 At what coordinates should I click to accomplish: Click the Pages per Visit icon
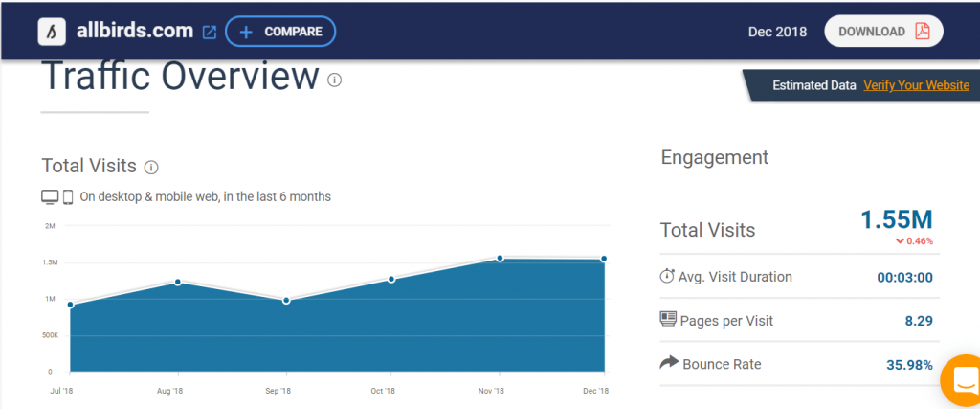coord(667,320)
